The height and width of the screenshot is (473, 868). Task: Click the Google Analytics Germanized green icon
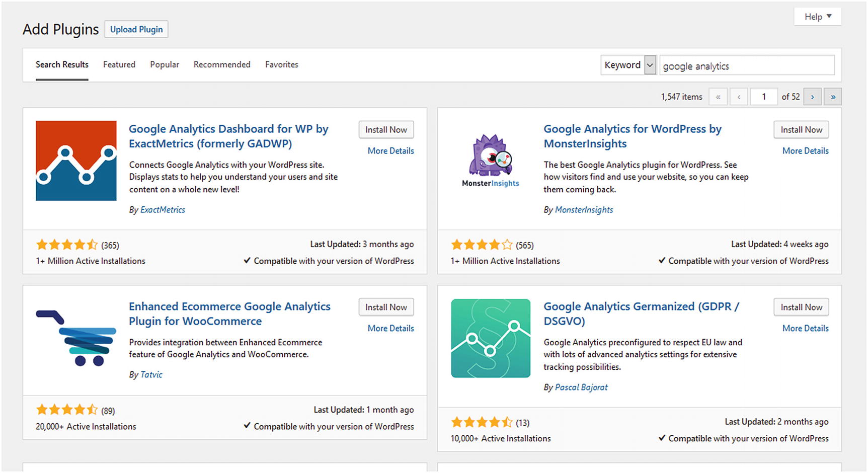(x=491, y=338)
